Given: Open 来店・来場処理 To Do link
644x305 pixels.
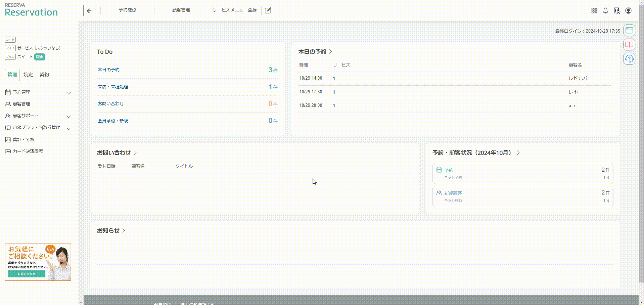Looking at the screenshot, I should click(113, 87).
